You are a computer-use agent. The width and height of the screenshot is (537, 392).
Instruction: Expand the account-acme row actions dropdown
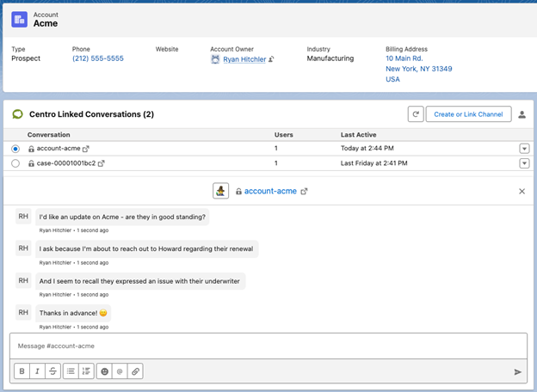pos(524,149)
